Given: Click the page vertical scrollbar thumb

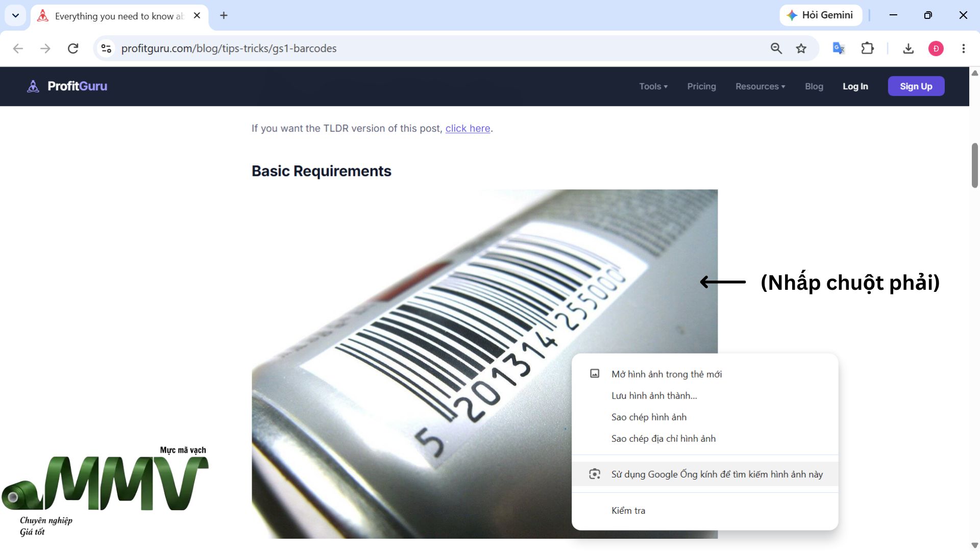Looking at the screenshot, I should click(974, 166).
